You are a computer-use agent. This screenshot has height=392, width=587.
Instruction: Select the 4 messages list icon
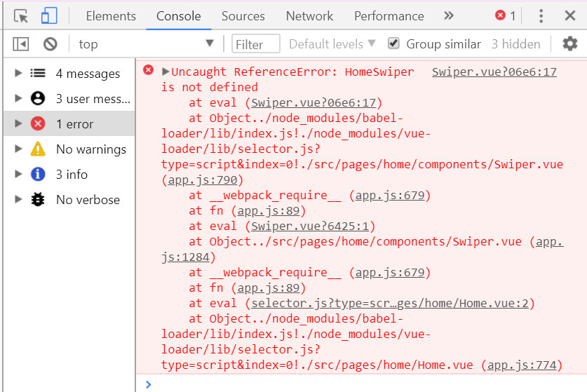pyautogui.click(x=38, y=73)
